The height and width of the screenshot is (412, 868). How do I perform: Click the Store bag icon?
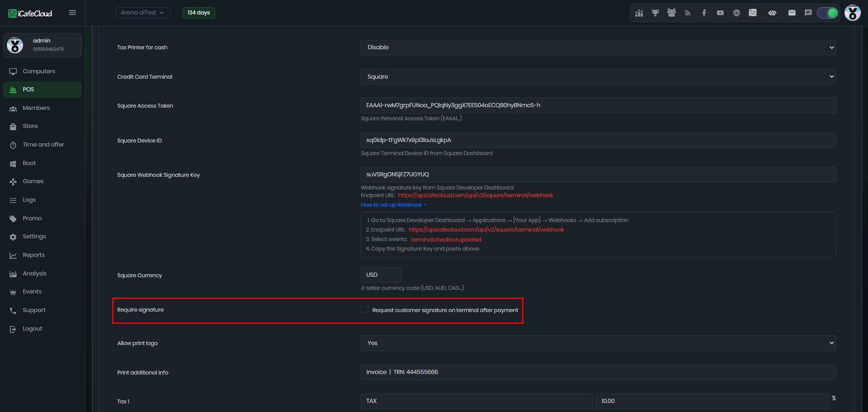[x=13, y=127]
